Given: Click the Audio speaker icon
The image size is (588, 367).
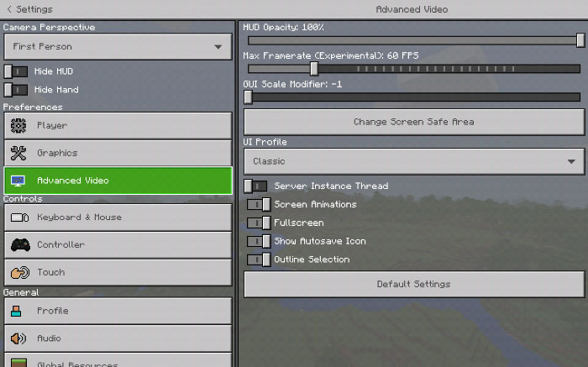Looking at the screenshot, I should tap(18, 338).
